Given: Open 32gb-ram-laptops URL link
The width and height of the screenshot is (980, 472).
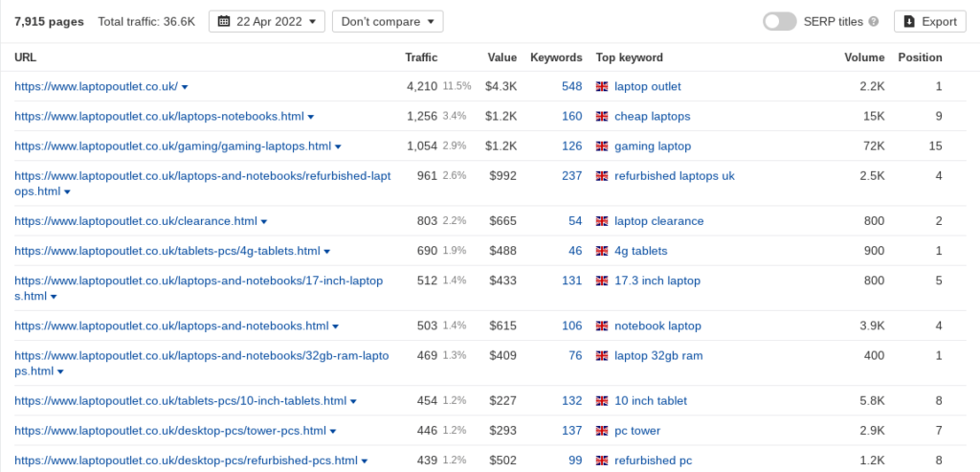Looking at the screenshot, I should pos(201,363).
